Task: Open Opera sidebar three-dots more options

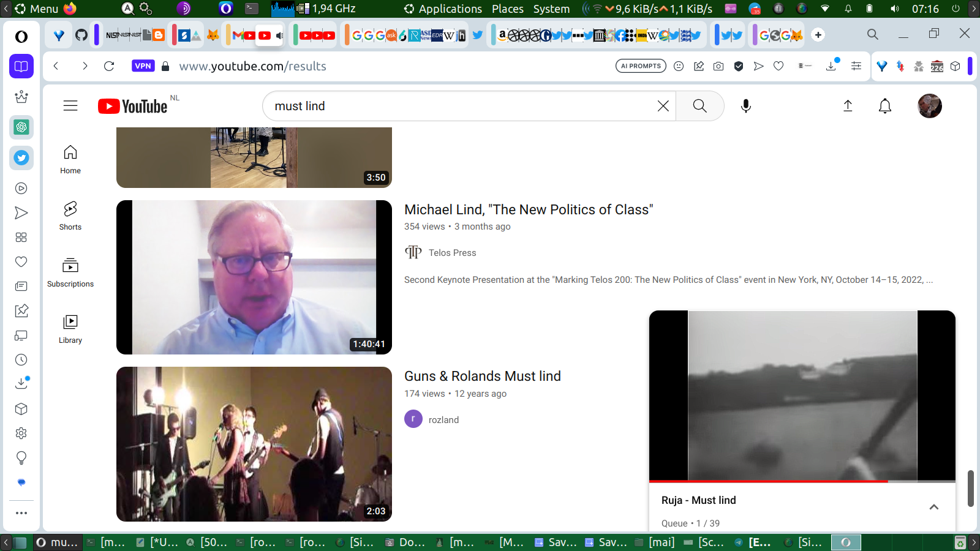Action: coord(21,513)
